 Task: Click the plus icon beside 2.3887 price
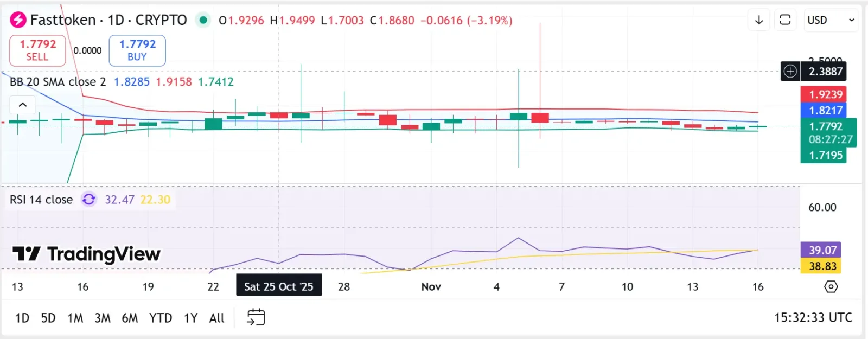point(790,71)
